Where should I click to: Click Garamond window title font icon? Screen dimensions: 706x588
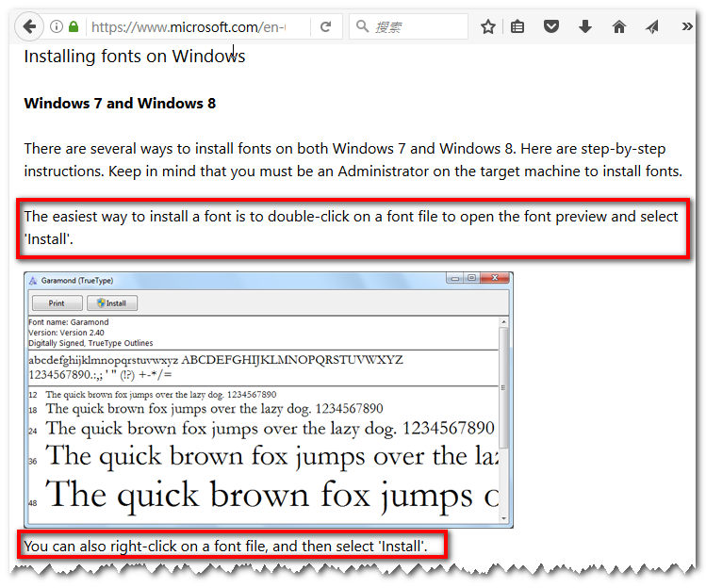coord(33,281)
